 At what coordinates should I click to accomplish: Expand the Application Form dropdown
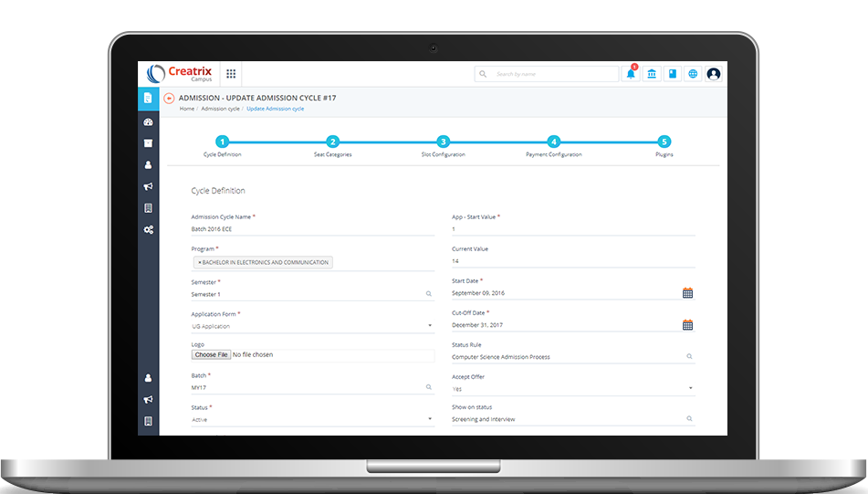coord(430,326)
